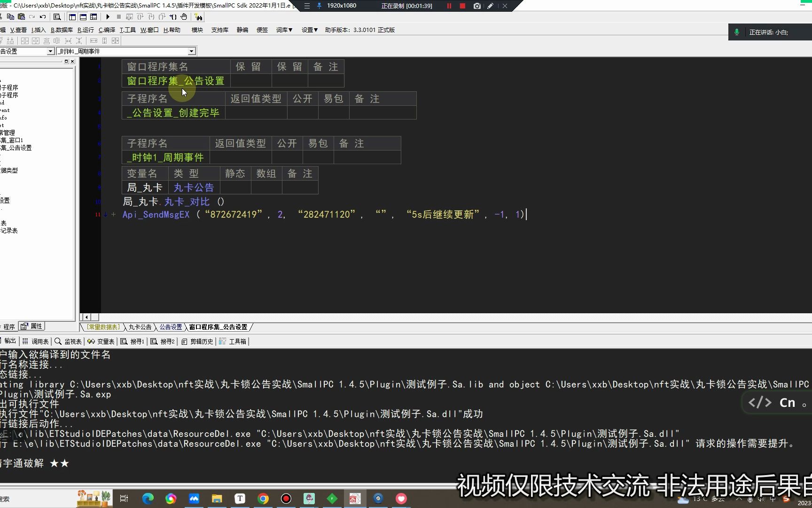Switch to the 窗口程序集_公告设置 tab
Viewport: 812px width, 508px height.
[x=218, y=327]
